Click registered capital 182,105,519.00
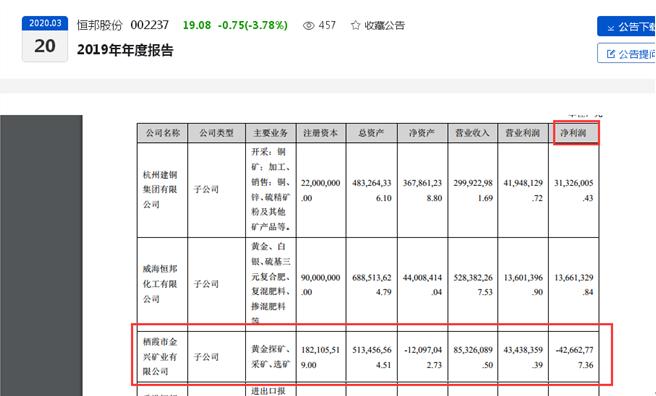The height and width of the screenshot is (396, 656). (320, 357)
